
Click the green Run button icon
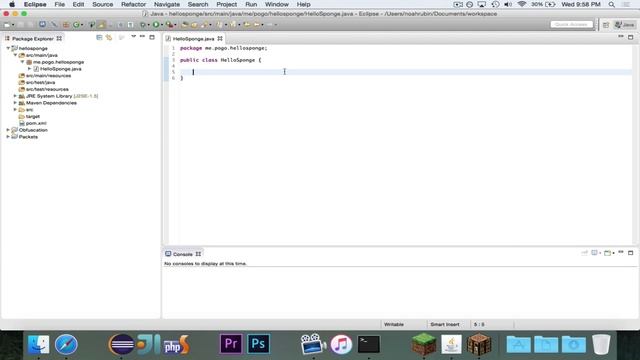pos(156,25)
